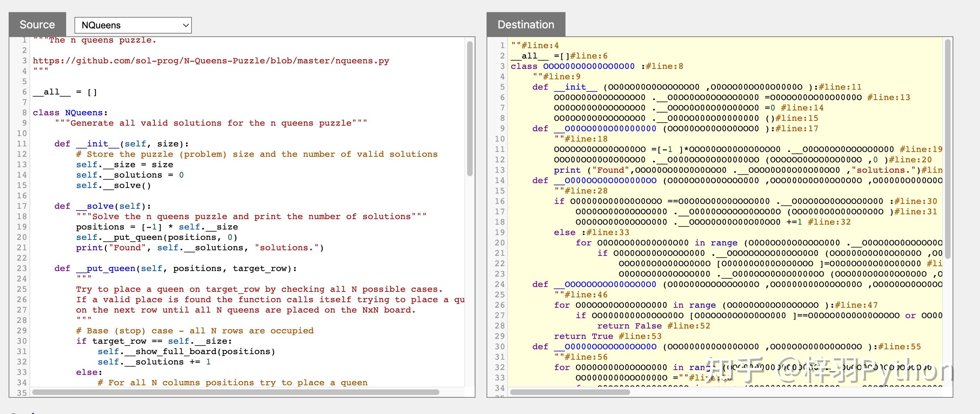Click the 'def __solve(self):' line in Source
This screenshot has height=414, width=980.
click(x=103, y=206)
